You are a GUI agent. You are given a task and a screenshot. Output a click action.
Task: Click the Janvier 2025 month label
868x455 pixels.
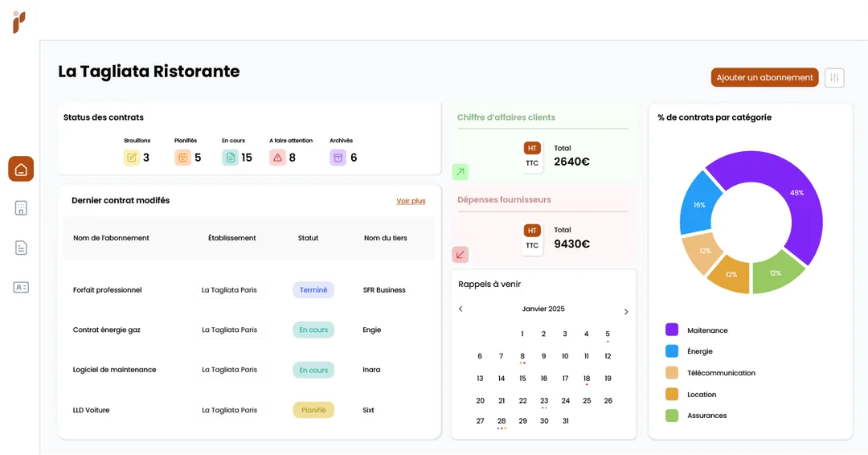tap(543, 309)
